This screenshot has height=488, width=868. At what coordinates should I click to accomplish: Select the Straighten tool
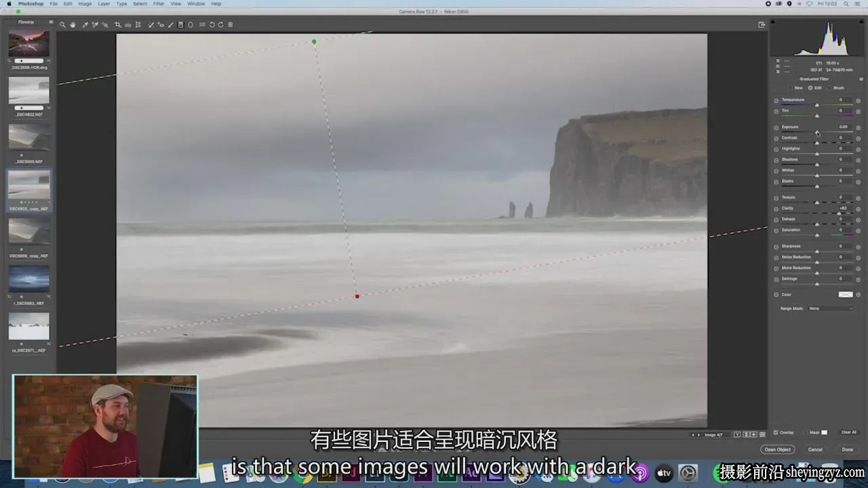tap(127, 25)
